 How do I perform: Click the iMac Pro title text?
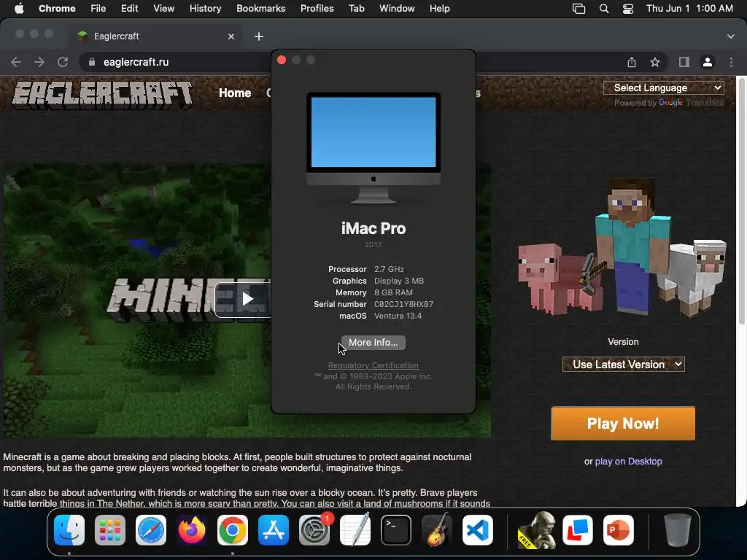tap(373, 228)
